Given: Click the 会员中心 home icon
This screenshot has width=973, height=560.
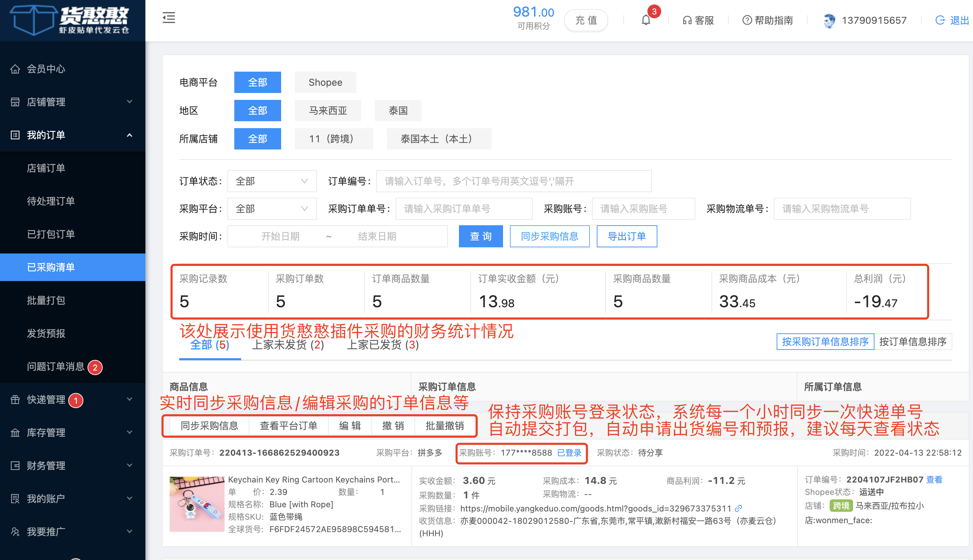Looking at the screenshot, I should click(x=15, y=69).
